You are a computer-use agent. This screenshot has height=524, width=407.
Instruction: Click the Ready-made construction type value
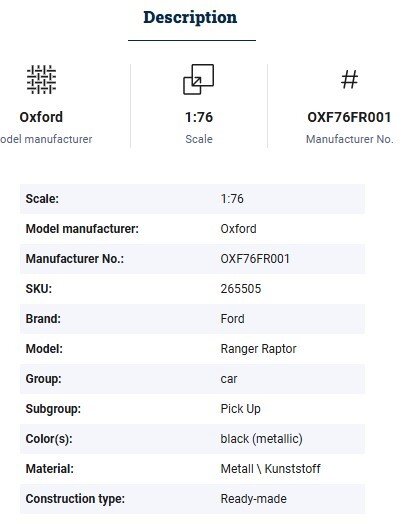pos(254,499)
